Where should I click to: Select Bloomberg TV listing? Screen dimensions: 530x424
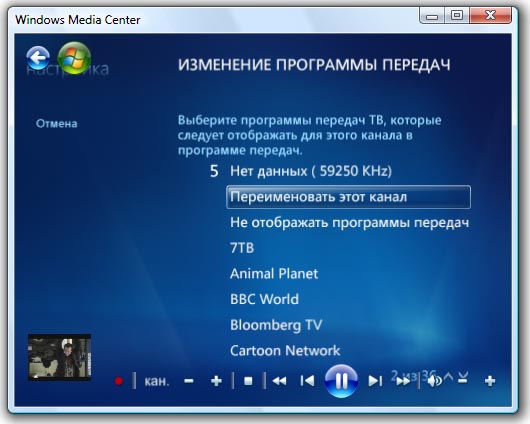[276, 325]
